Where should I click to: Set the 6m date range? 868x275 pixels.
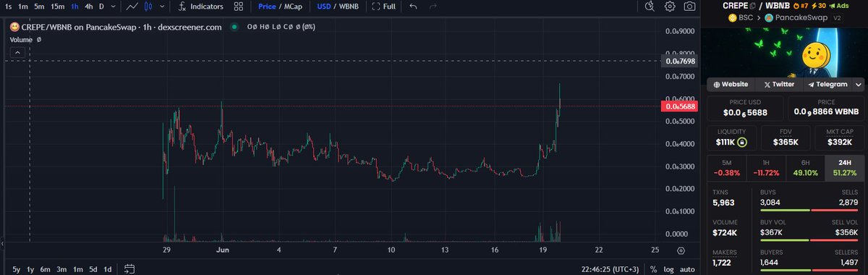[x=45, y=268]
